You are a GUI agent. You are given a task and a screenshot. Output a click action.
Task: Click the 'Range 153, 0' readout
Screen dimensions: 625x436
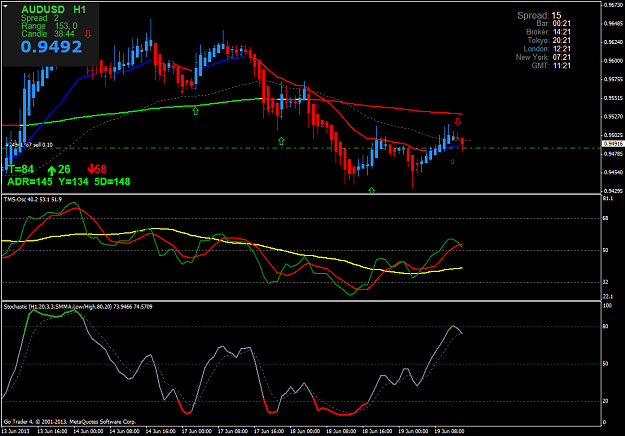(49, 26)
